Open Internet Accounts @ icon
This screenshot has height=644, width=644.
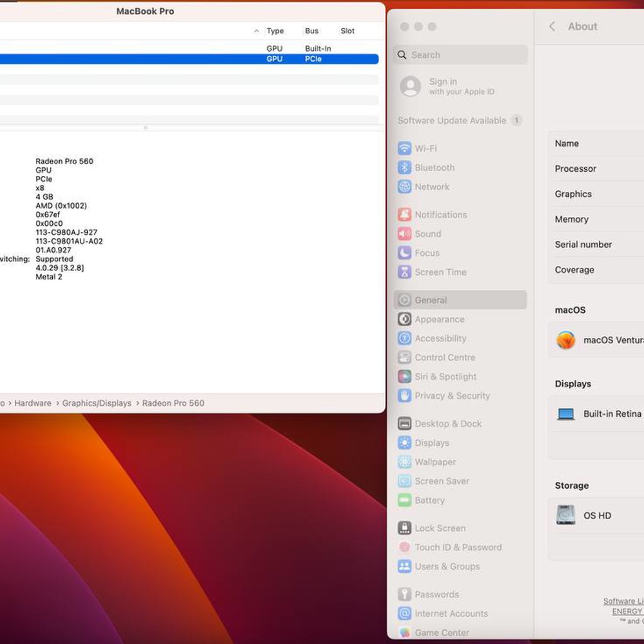point(404,613)
